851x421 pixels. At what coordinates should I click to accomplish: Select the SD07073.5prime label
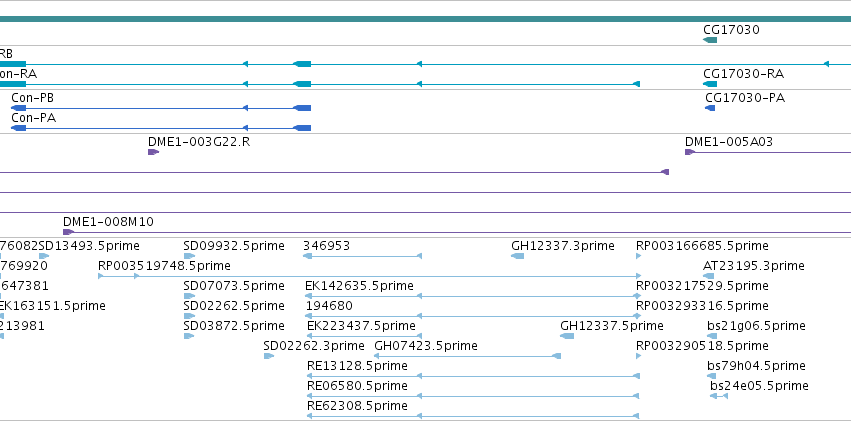(x=234, y=286)
